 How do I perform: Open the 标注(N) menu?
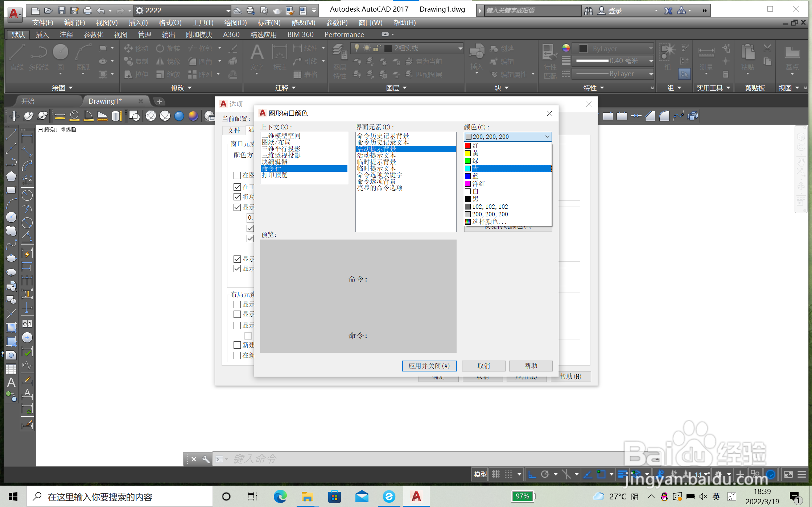269,23
